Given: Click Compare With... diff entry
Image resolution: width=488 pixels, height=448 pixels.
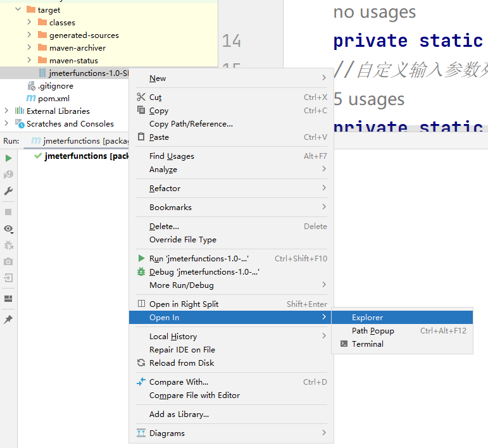Looking at the screenshot, I should pyautogui.click(x=178, y=382).
